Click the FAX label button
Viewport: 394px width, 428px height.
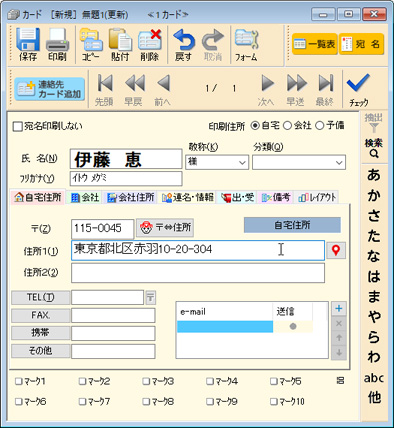[x=41, y=315]
